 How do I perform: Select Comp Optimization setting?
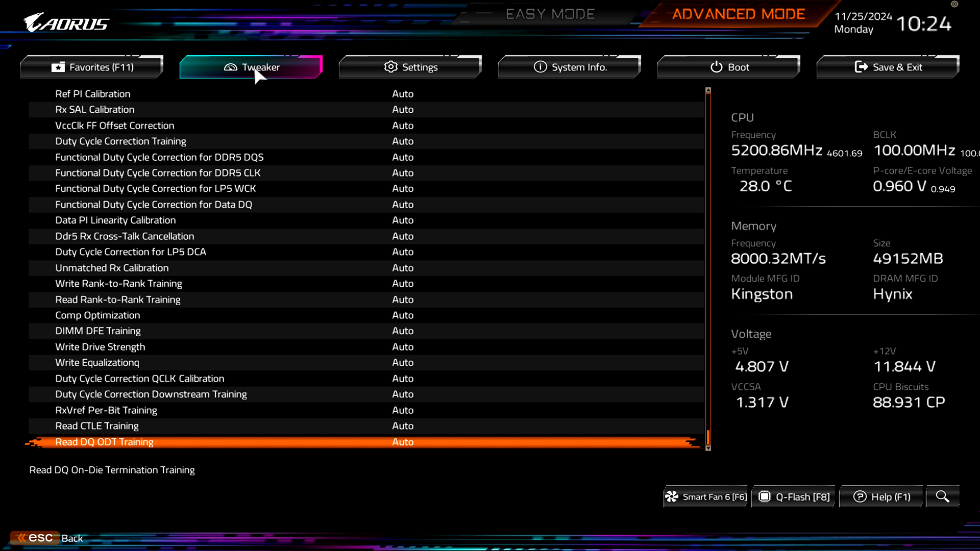97,315
